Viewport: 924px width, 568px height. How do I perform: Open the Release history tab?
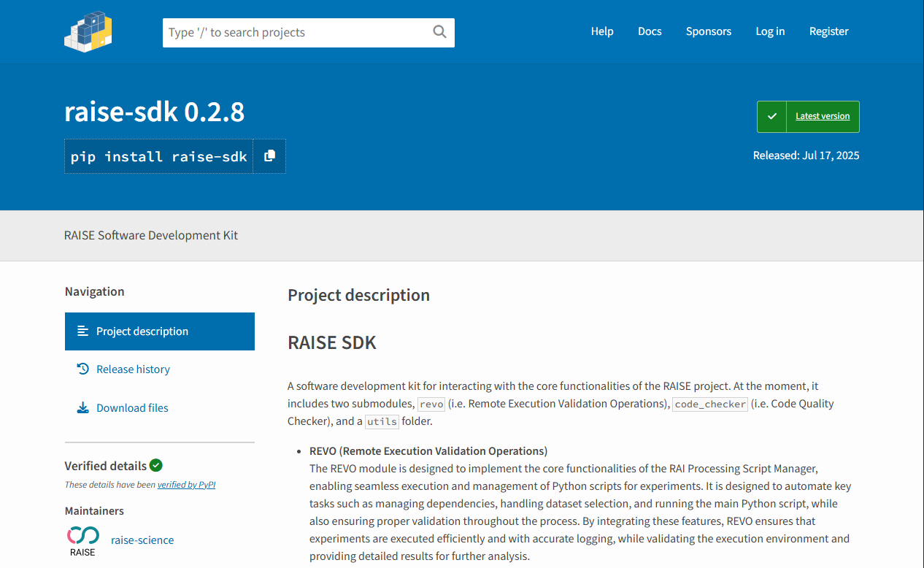click(x=160, y=369)
